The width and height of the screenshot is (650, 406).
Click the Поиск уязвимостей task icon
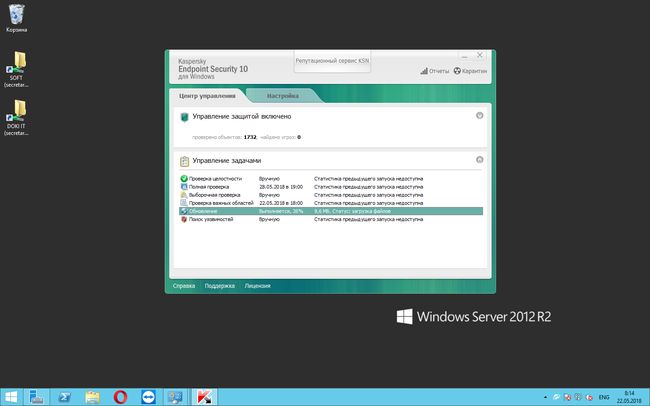click(x=184, y=219)
